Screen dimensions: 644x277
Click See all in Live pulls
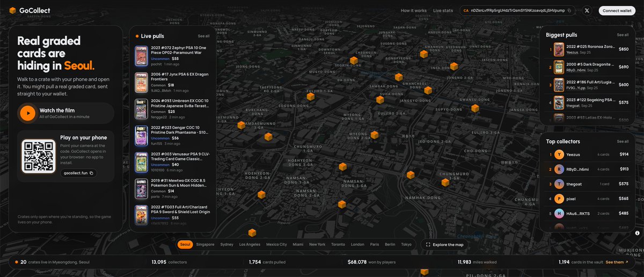point(203,36)
